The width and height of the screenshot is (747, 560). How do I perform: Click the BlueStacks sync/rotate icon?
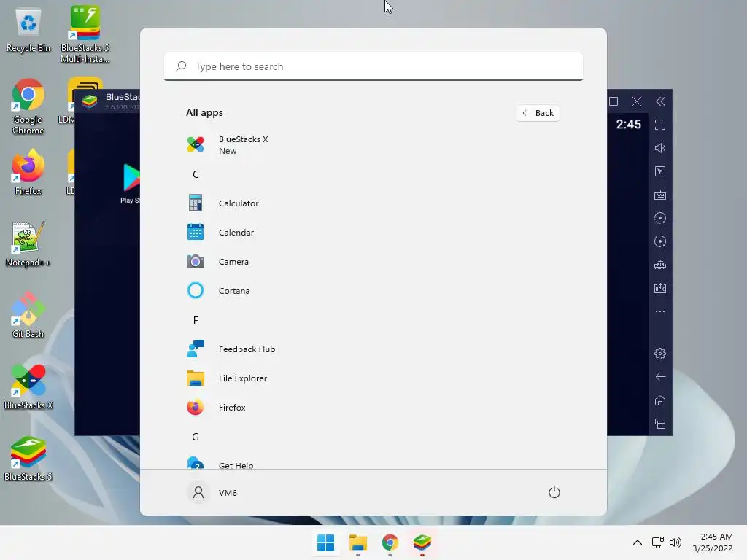[660, 241]
